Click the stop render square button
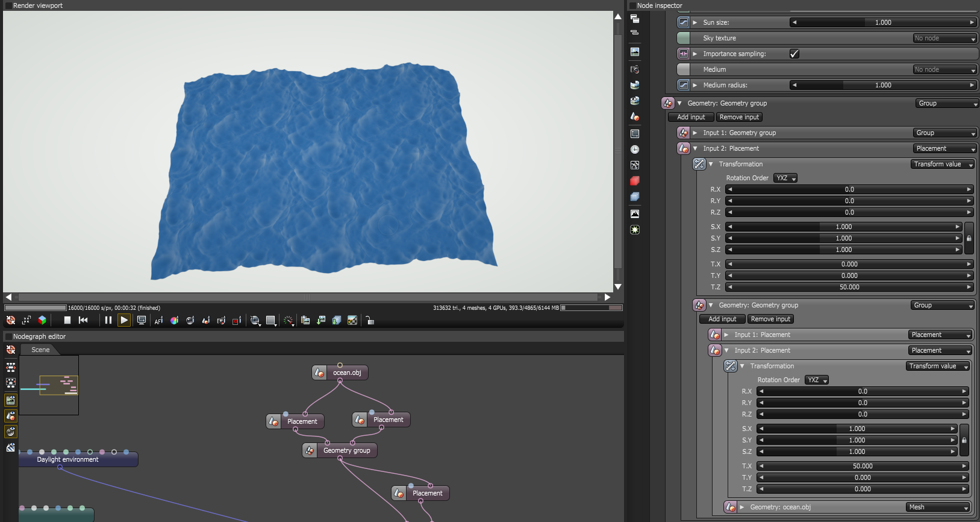The image size is (980, 522). click(67, 321)
